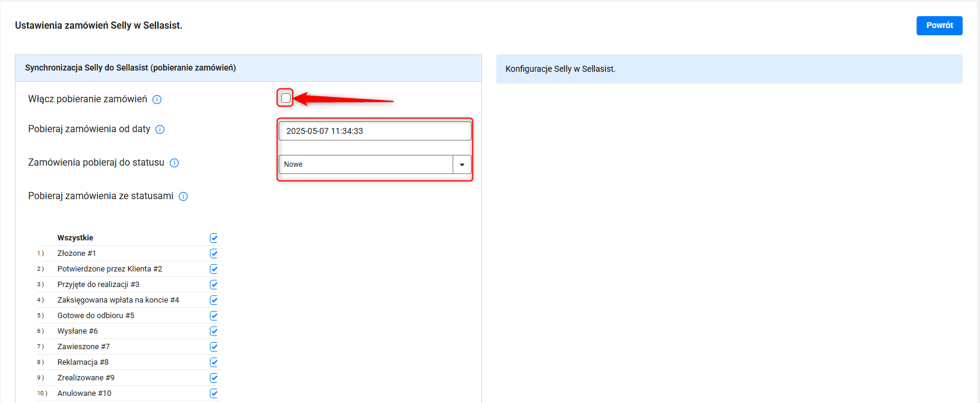The height and width of the screenshot is (403, 980).
Task: Uncheck Zaksięgowana wpłata na koncie #4 checkbox
Action: 214,300
